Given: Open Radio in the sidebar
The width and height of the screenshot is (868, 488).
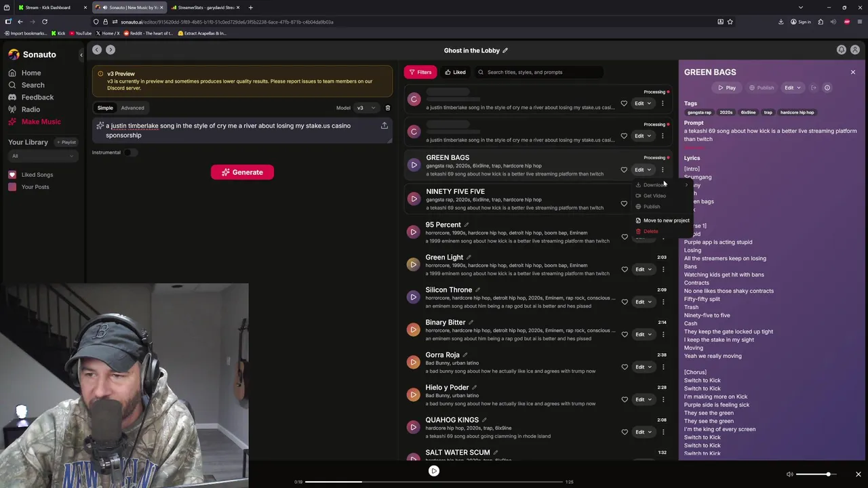Looking at the screenshot, I should [x=24, y=109].
